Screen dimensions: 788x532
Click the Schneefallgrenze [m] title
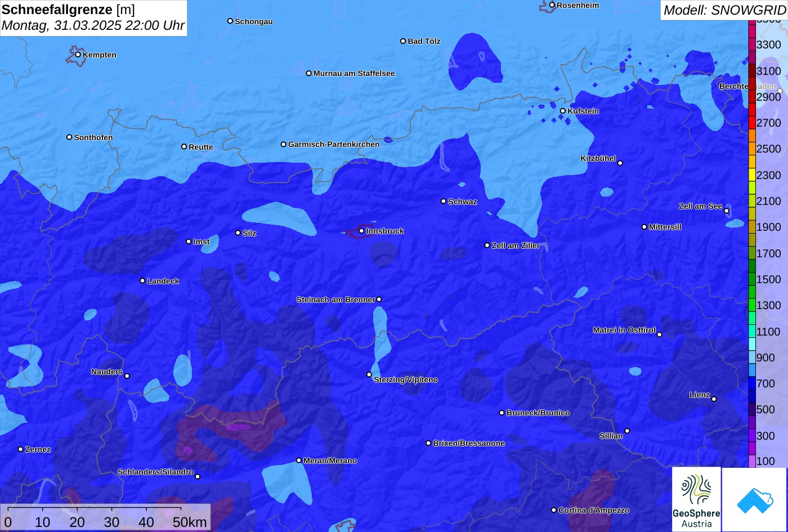coord(68,10)
